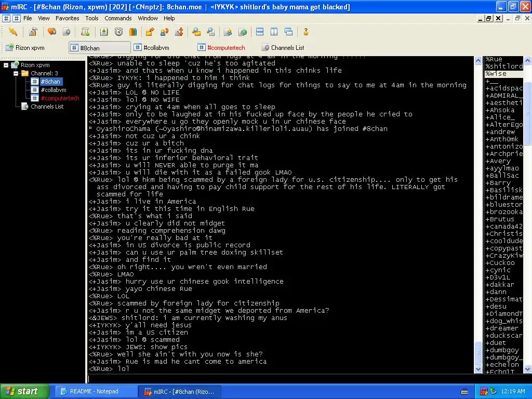Collapse the Channel: 3 folder node
Image resolution: width=532 pixels, height=399 pixels.
[x=16, y=73]
